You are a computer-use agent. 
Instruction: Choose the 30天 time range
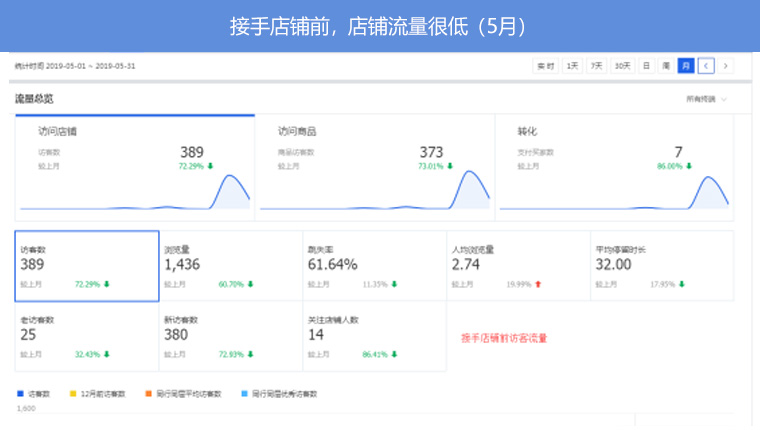(622, 66)
